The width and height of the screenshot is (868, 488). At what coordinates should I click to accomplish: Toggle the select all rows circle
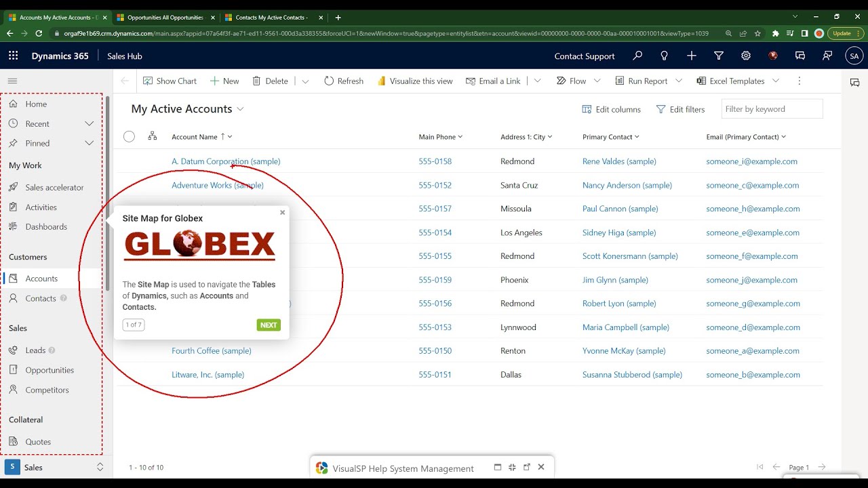(129, 136)
